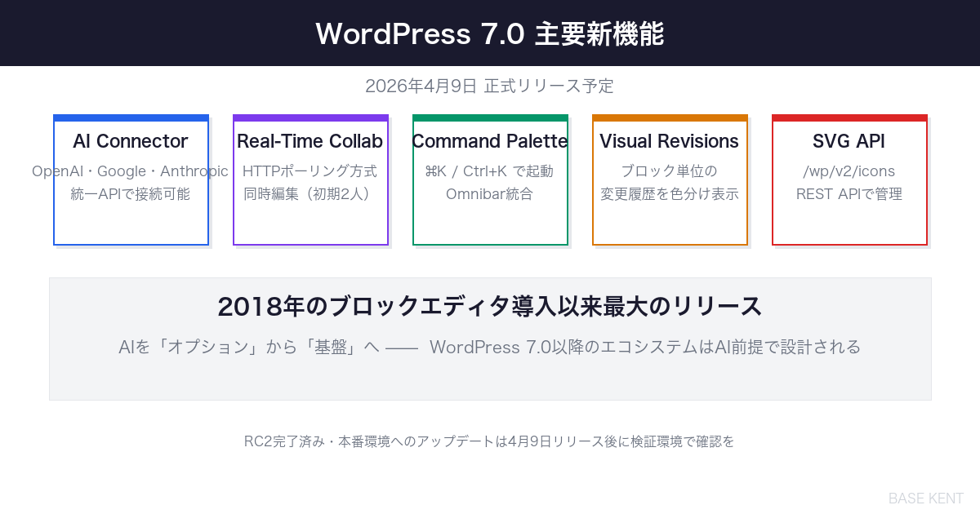This screenshot has width=980, height=514.
Task: Click the blue border of AI Connector
Action: (131, 116)
